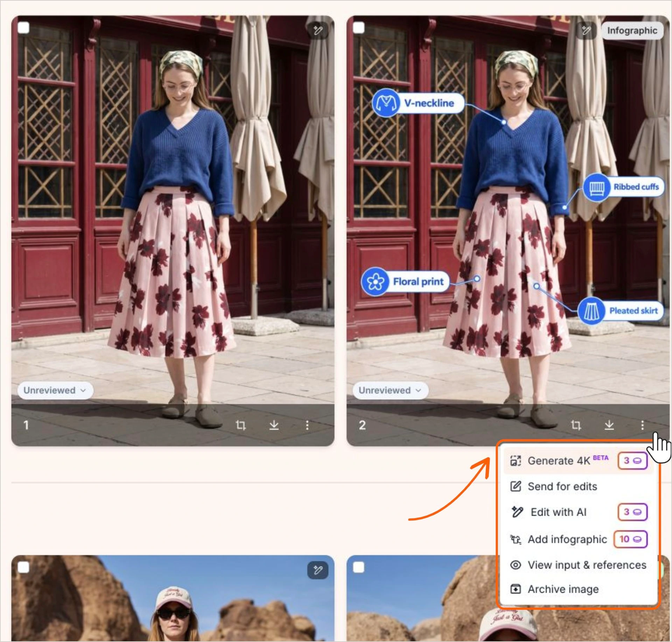Viewport: 672px width, 642px height.
Task: Click the 3-credit badge beside Generate 4K
Action: click(x=632, y=461)
